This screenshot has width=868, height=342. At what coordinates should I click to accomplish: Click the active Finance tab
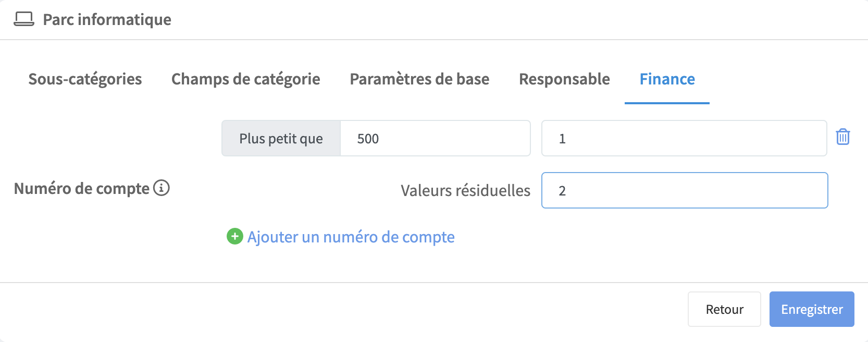pyautogui.click(x=667, y=79)
